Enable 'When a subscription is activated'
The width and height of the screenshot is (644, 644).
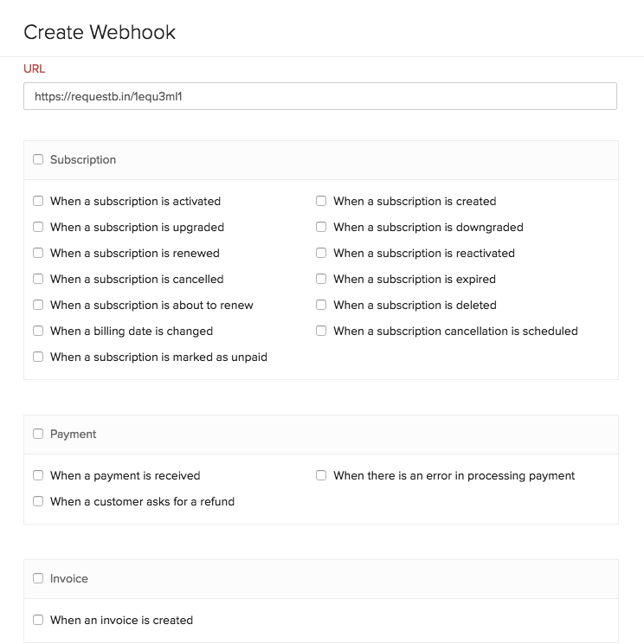click(38, 201)
